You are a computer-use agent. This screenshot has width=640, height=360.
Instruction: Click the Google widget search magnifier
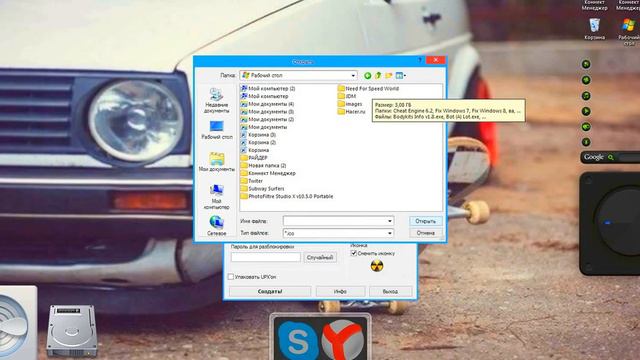[x=611, y=157]
